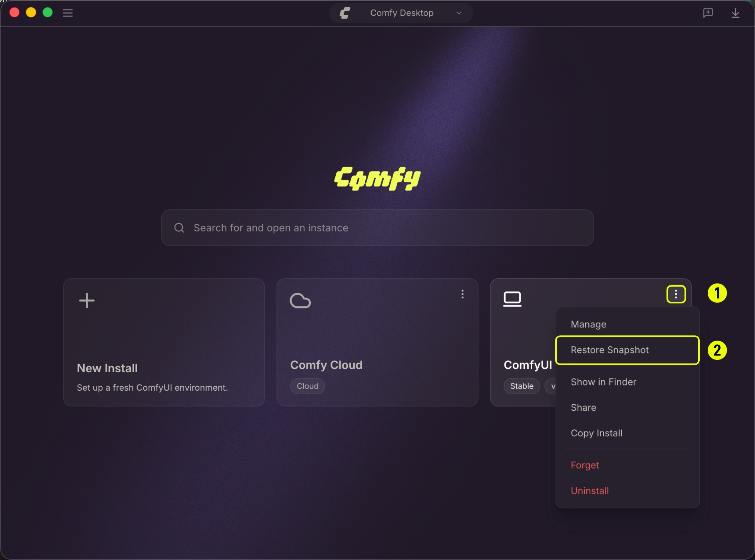Viewport: 755px width, 560px height.
Task: Toggle the three-dot menu on ComfyUI card
Action: [x=676, y=294]
